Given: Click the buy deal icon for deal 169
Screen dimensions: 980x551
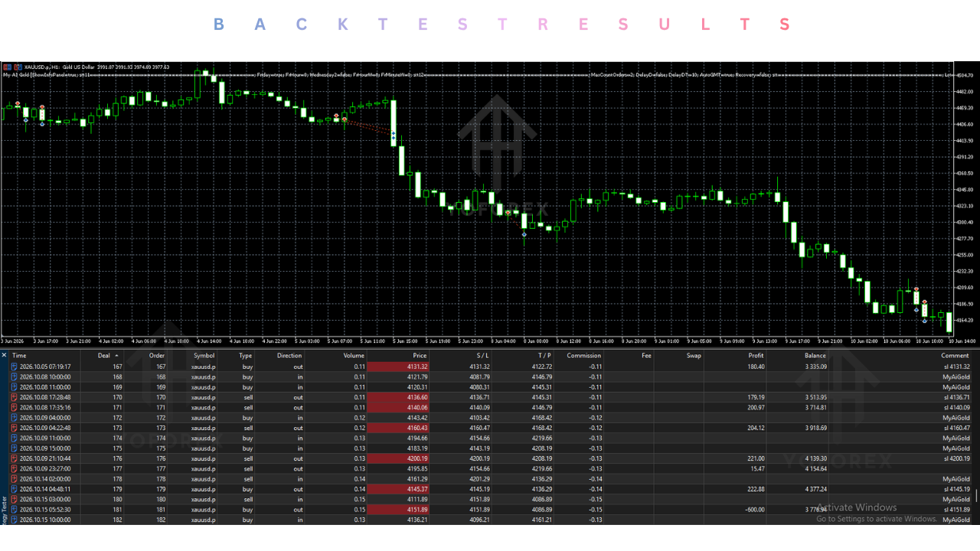Looking at the screenshot, I should coord(14,387).
